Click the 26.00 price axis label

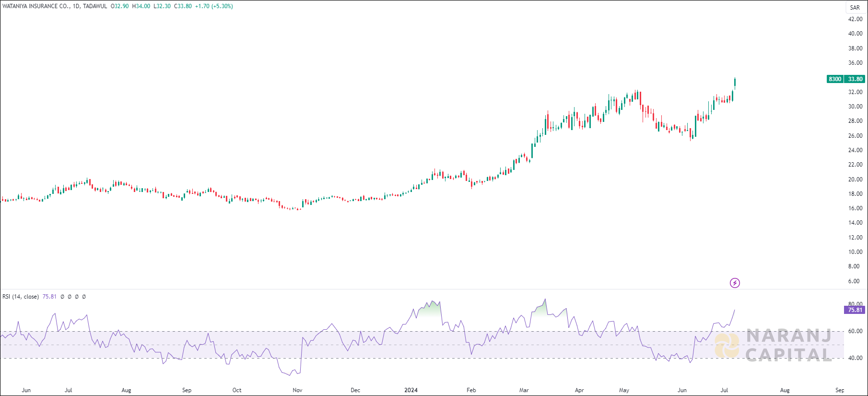coord(855,136)
